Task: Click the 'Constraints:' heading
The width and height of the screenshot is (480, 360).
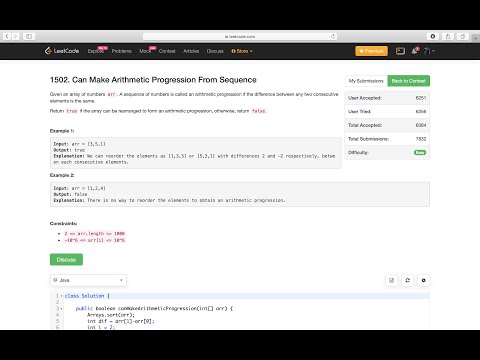Action: 63,224
